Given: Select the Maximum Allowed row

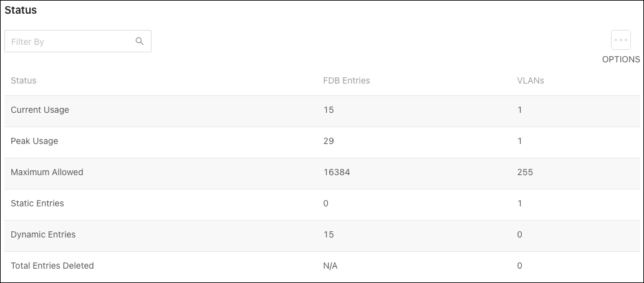Looking at the screenshot, I should coord(322,173).
